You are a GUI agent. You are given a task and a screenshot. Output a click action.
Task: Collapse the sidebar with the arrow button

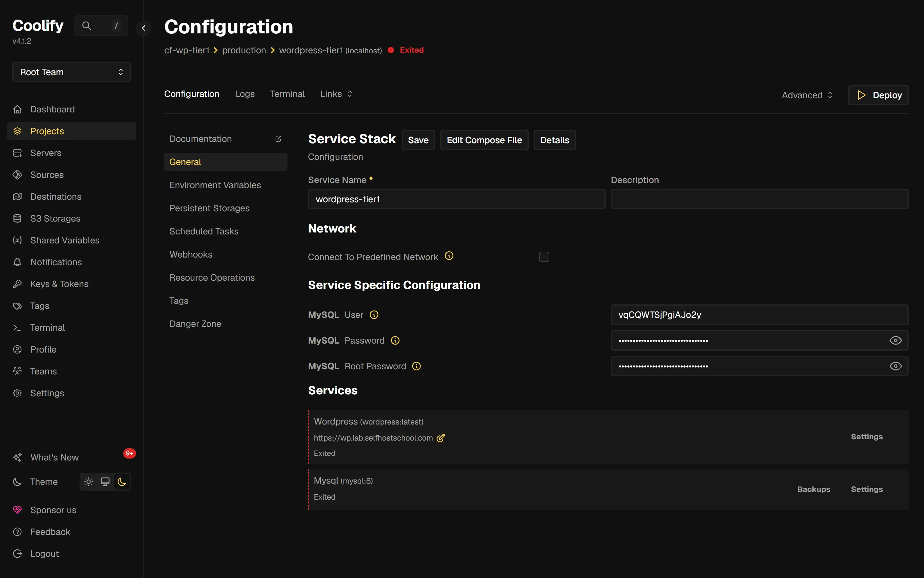(x=143, y=28)
